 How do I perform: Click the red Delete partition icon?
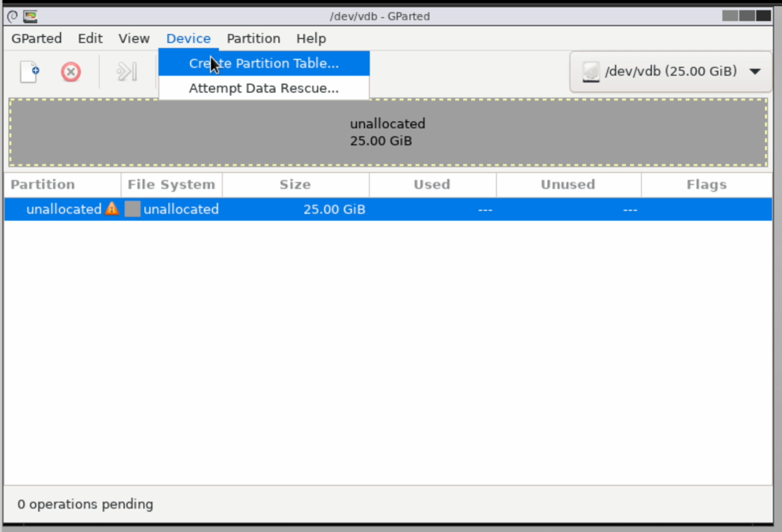[x=71, y=72]
